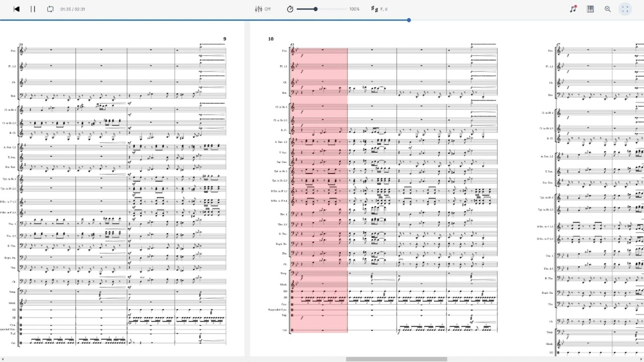Toggle fullscreen mode icon
This screenshot has width=644, height=362.
(625, 9)
